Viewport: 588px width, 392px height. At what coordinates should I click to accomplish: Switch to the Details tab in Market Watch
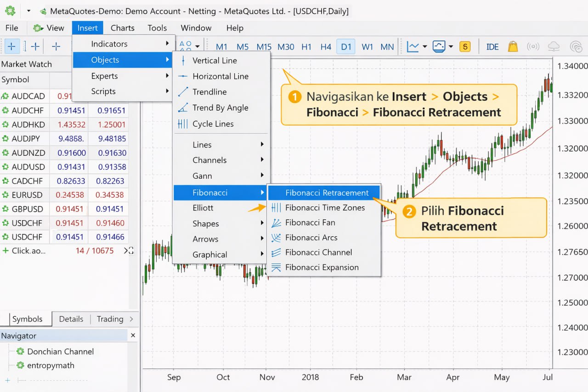pyautogui.click(x=71, y=319)
